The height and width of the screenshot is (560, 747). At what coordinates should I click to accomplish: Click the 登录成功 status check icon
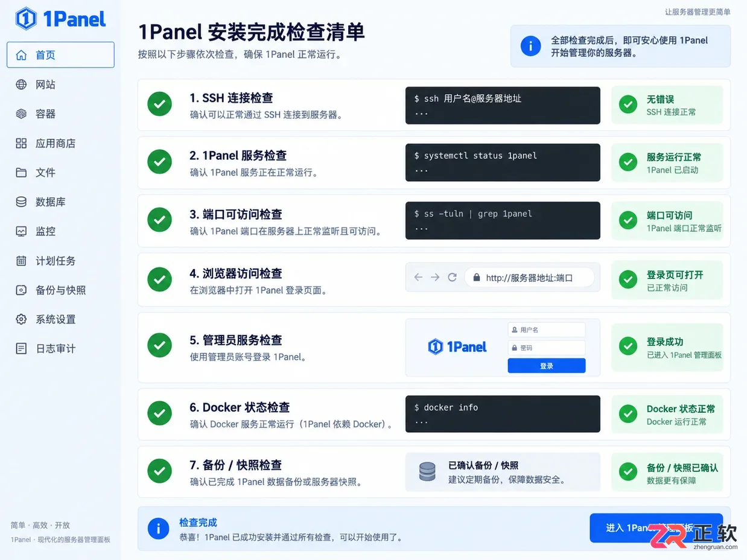(x=628, y=346)
